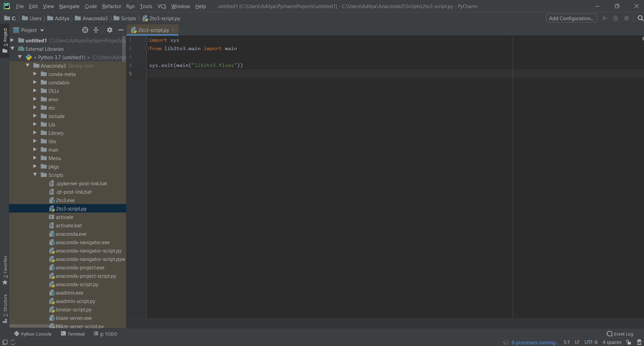Viewport: 644px width, 346px height.
Task: Click Scroll from Source crosshair icon
Action: [85, 30]
